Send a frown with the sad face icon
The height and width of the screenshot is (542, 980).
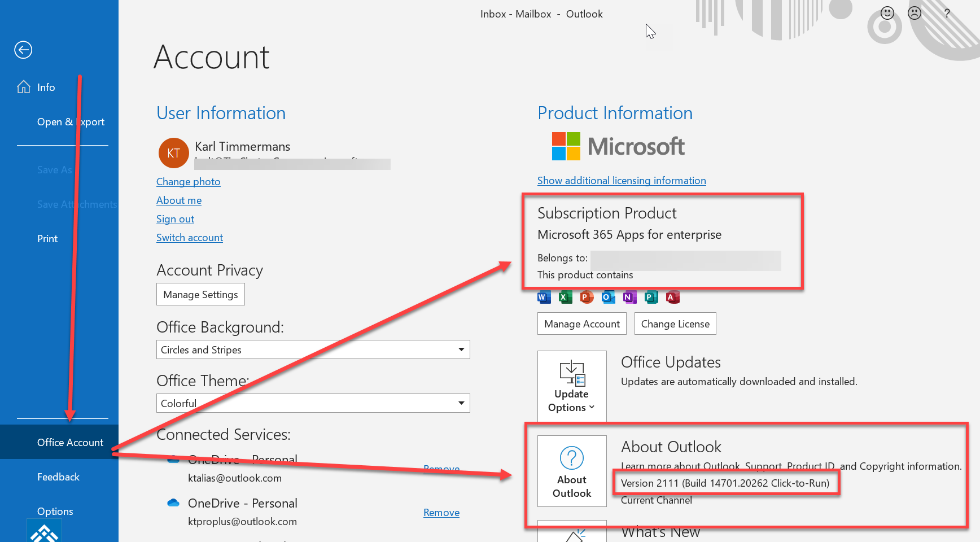915,13
